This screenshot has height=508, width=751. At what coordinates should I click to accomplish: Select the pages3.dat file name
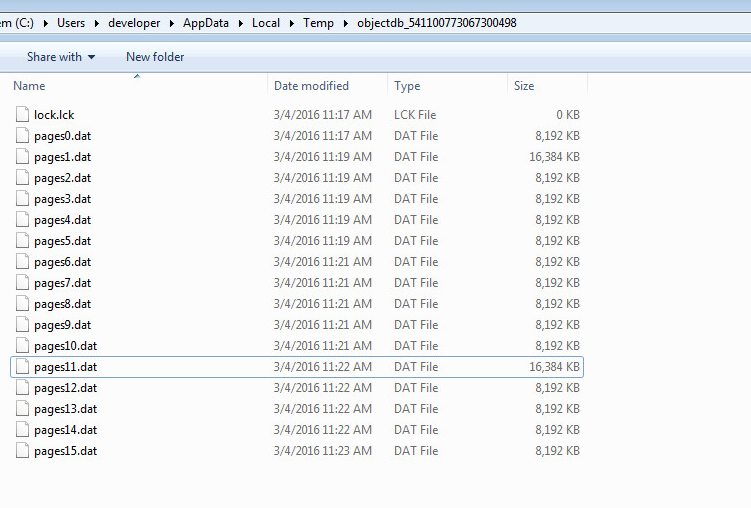click(x=62, y=199)
